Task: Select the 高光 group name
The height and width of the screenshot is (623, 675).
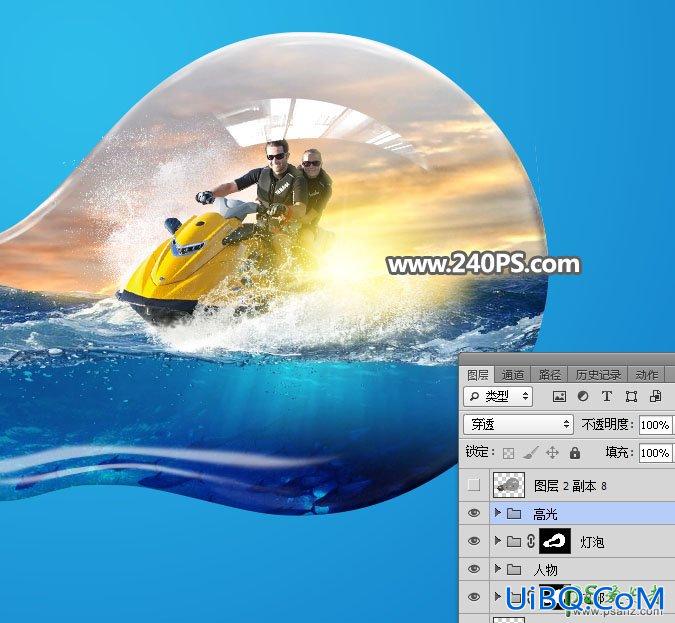Action: 545,514
